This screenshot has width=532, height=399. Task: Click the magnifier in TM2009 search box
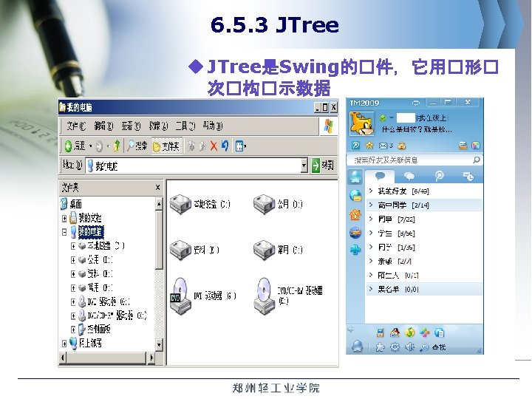pyautogui.click(x=477, y=160)
